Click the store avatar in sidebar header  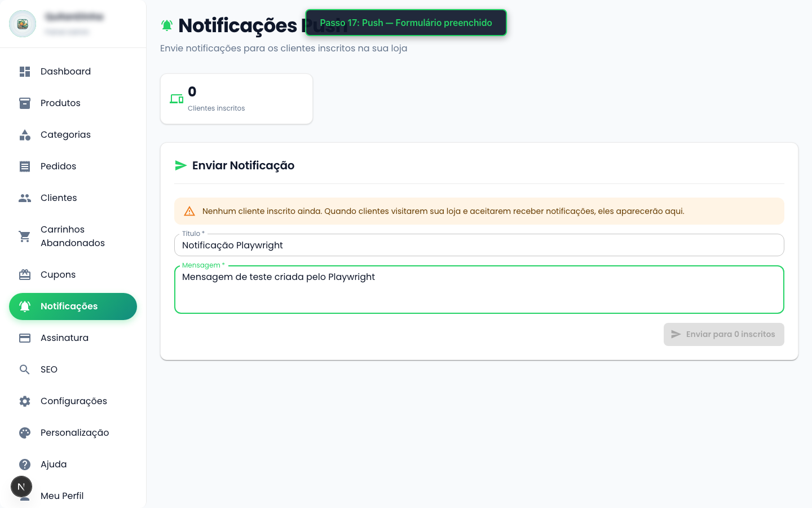[x=23, y=24]
